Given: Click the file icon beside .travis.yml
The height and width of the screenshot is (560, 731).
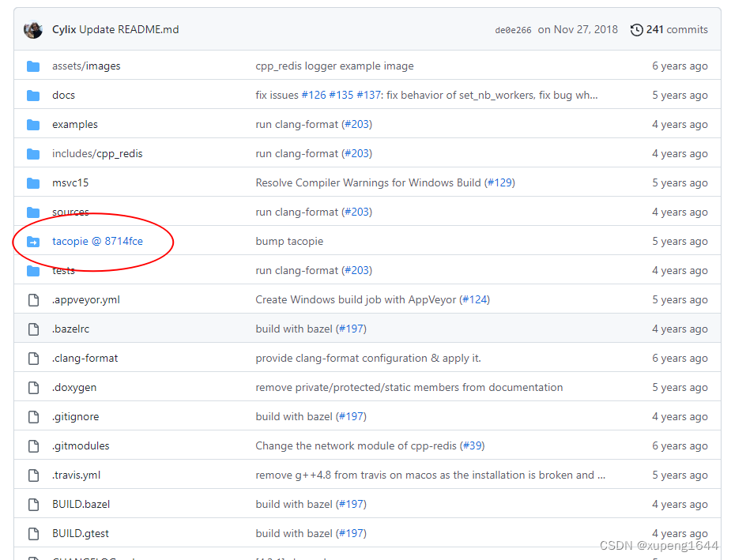Looking at the screenshot, I should 32,475.
